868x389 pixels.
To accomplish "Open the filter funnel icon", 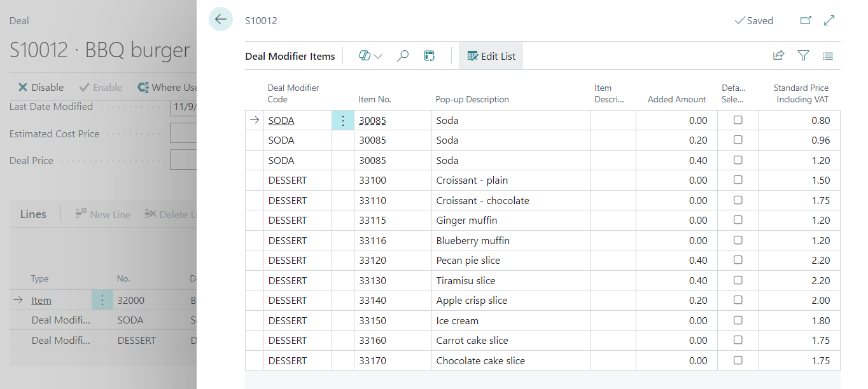I will [x=803, y=56].
